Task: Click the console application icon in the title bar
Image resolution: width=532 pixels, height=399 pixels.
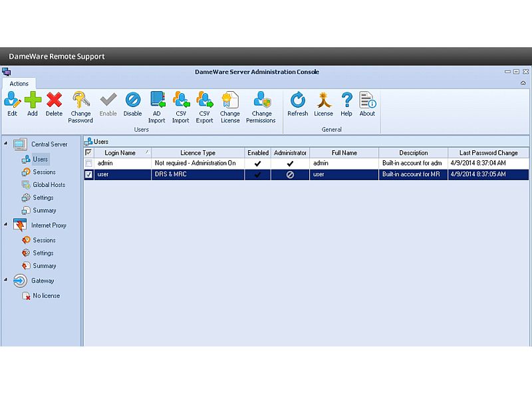Action: pyautogui.click(x=7, y=72)
